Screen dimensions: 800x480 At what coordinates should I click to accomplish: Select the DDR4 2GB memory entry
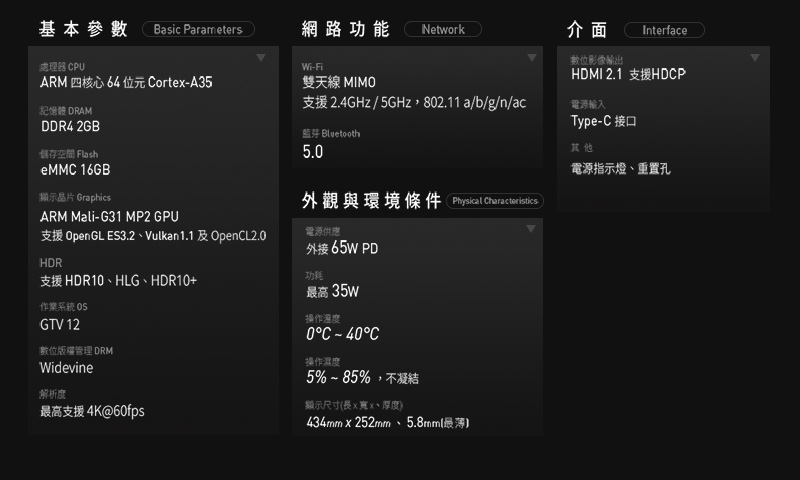70,127
